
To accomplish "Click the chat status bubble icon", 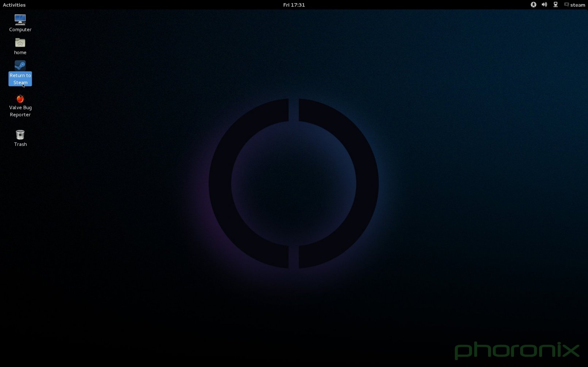I will point(566,5).
